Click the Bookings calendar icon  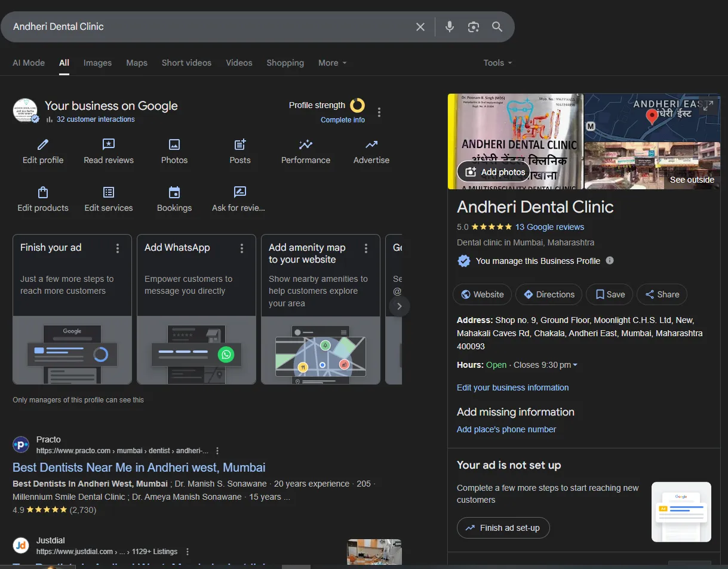(x=174, y=192)
